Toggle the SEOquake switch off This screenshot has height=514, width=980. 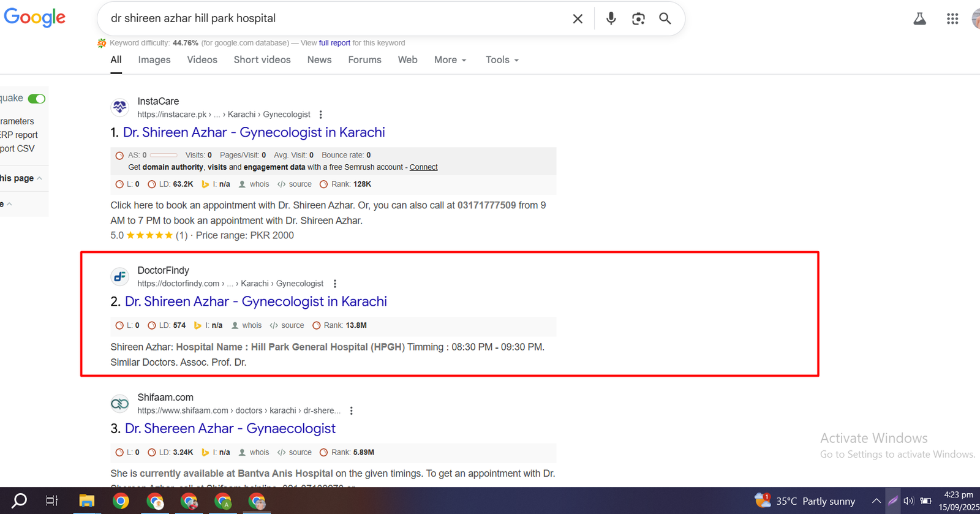tap(37, 99)
